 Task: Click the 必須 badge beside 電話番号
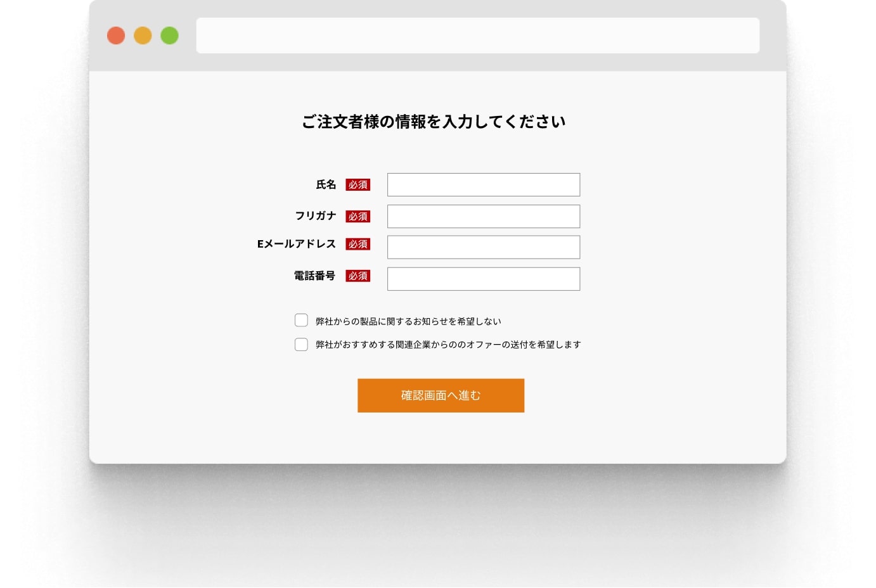click(x=357, y=276)
